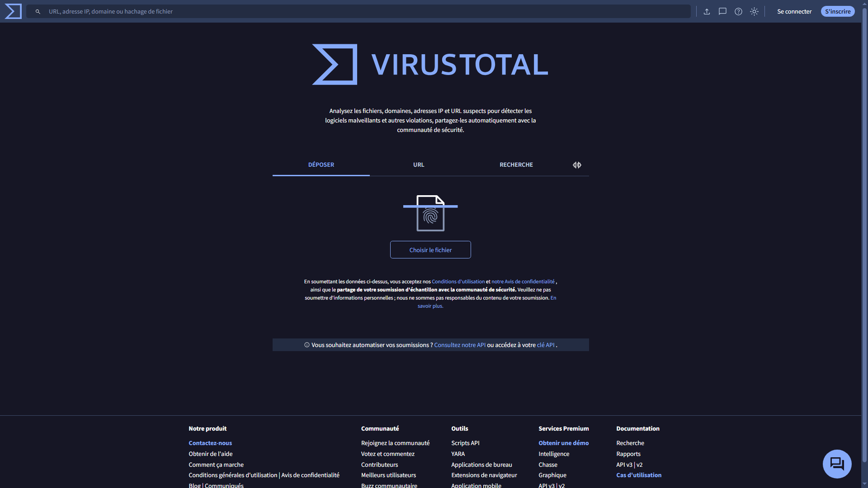This screenshot has height=488, width=868.
Task: Open the comments speech-bubble icon in top bar
Action: coord(722,12)
